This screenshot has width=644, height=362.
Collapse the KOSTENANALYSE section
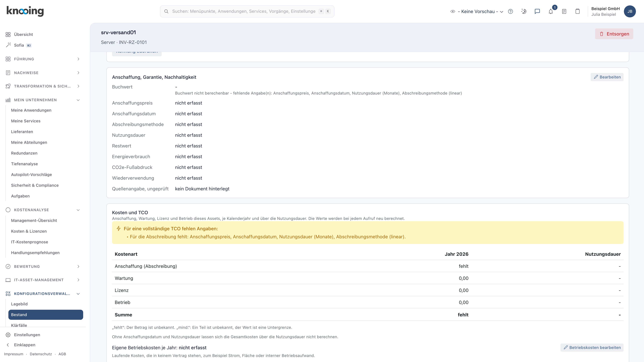pyautogui.click(x=43, y=210)
